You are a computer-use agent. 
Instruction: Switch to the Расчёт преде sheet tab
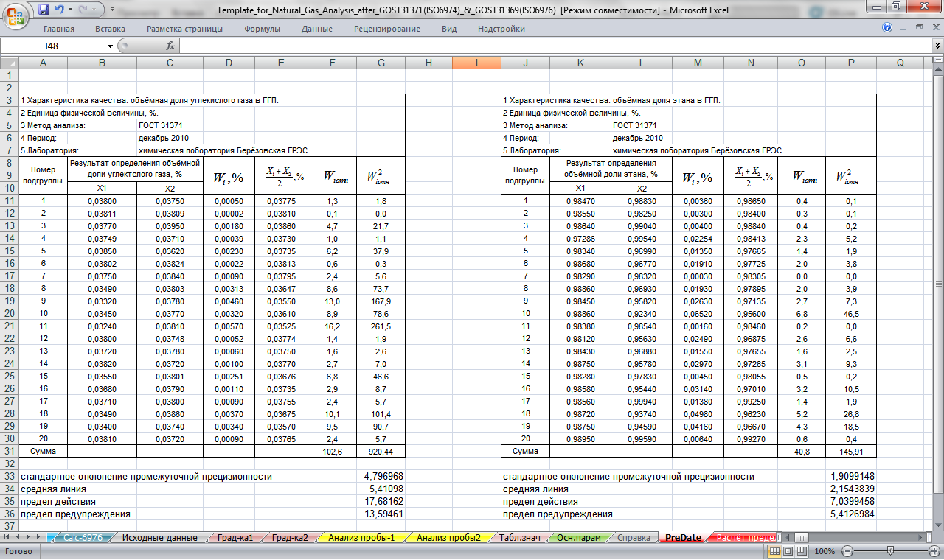(743, 538)
